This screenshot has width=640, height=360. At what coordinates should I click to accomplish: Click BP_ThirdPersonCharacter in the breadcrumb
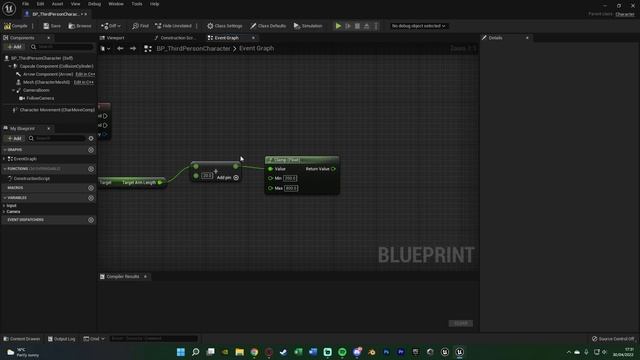pos(193,48)
